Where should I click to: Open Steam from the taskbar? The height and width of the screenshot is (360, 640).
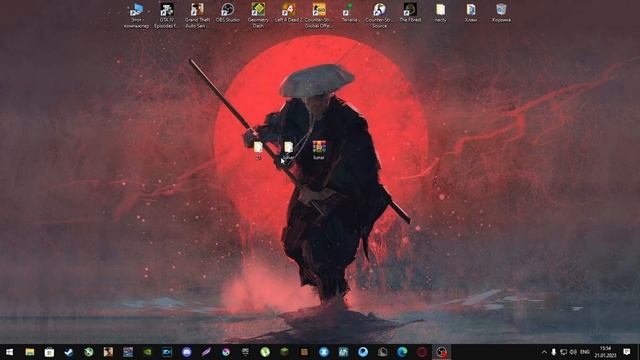point(69,352)
